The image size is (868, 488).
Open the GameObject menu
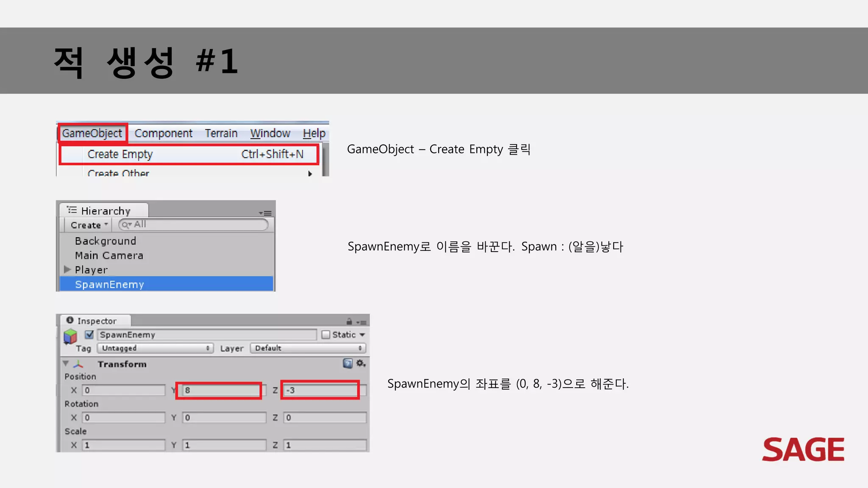click(92, 133)
